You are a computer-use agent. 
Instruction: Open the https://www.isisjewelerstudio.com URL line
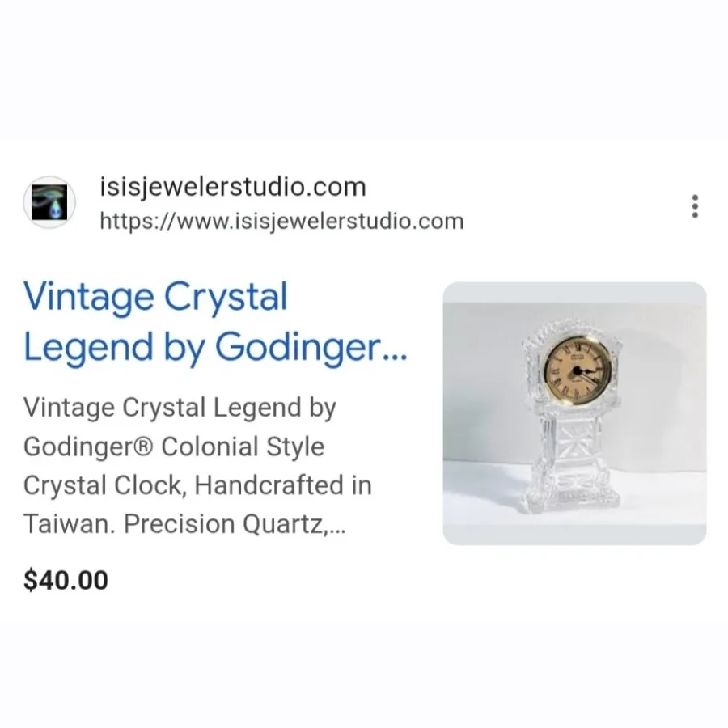(281, 221)
